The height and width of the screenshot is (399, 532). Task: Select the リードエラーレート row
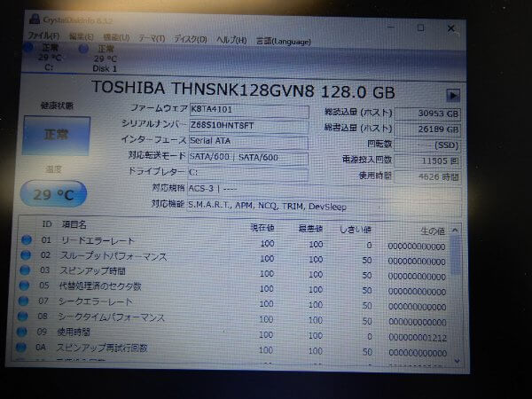(234, 242)
